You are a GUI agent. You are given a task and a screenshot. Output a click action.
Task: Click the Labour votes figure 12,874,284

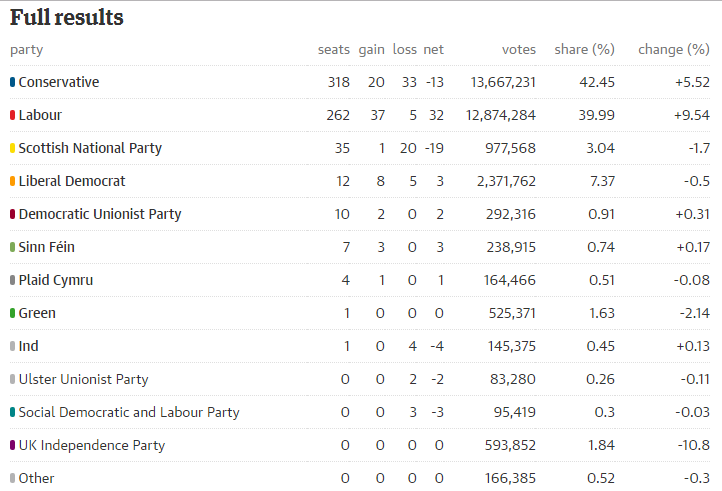[x=501, y=115]
